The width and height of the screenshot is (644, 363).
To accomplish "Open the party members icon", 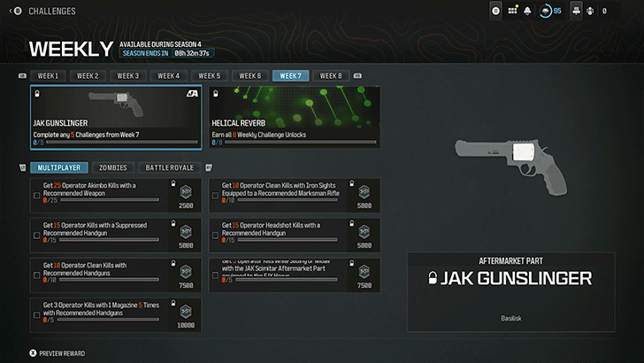I will click(576, 12).
